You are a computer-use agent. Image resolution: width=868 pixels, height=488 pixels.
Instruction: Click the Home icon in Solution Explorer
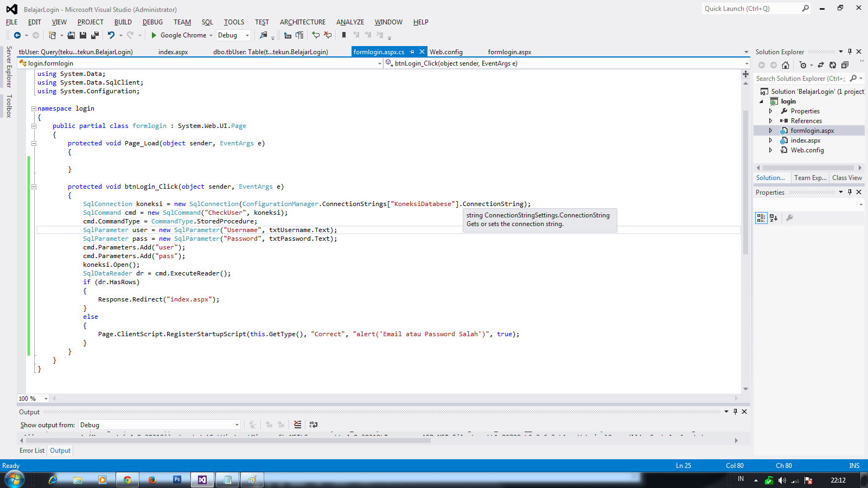(x=786, y=65)
